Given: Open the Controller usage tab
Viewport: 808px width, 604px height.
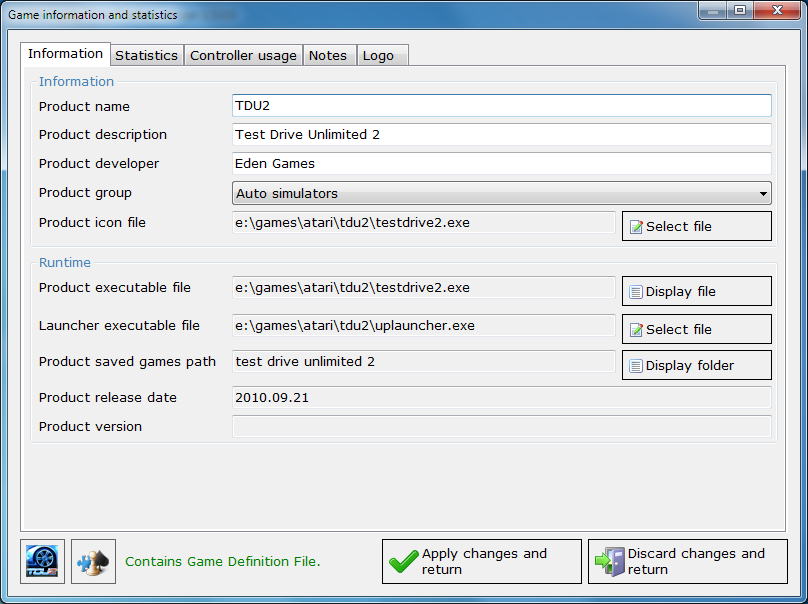Looking at the screenshot, I should pyautogui.click(x=243, y=55).
